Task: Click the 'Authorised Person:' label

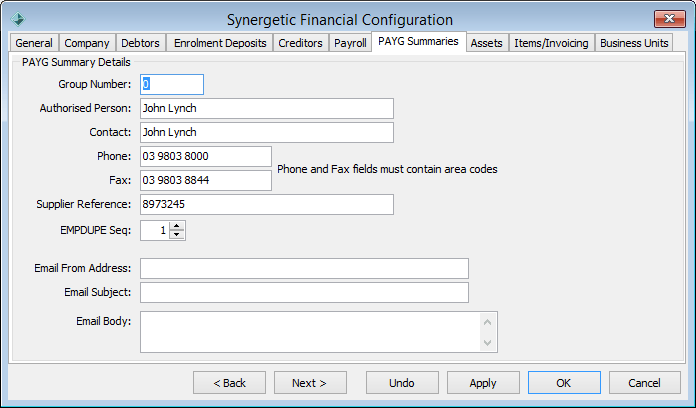Action: [85, 108]
